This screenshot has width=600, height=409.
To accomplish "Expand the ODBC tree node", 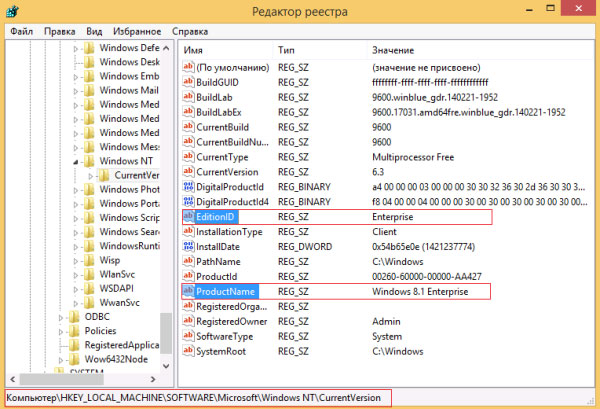I will tap(60, 318).
